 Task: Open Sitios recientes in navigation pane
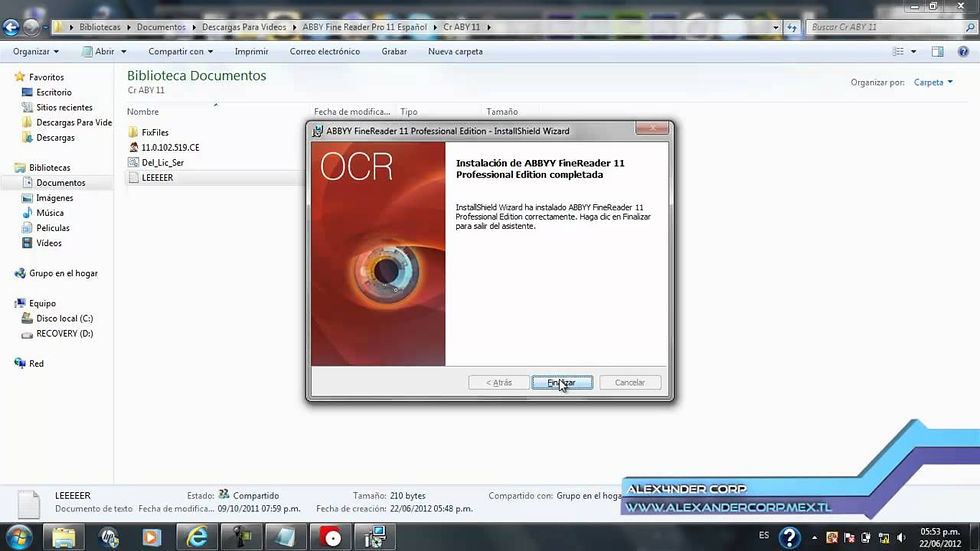point(64,107)
